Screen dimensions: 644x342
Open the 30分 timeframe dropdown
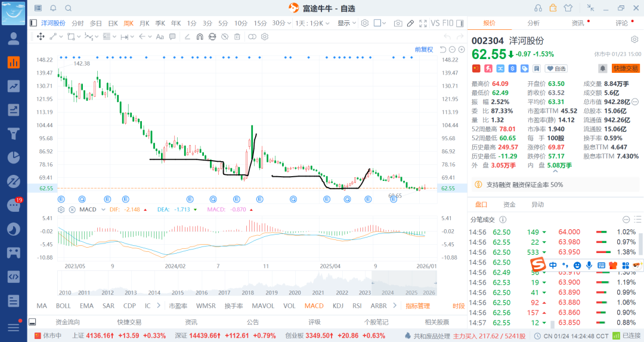coord(281,23)
